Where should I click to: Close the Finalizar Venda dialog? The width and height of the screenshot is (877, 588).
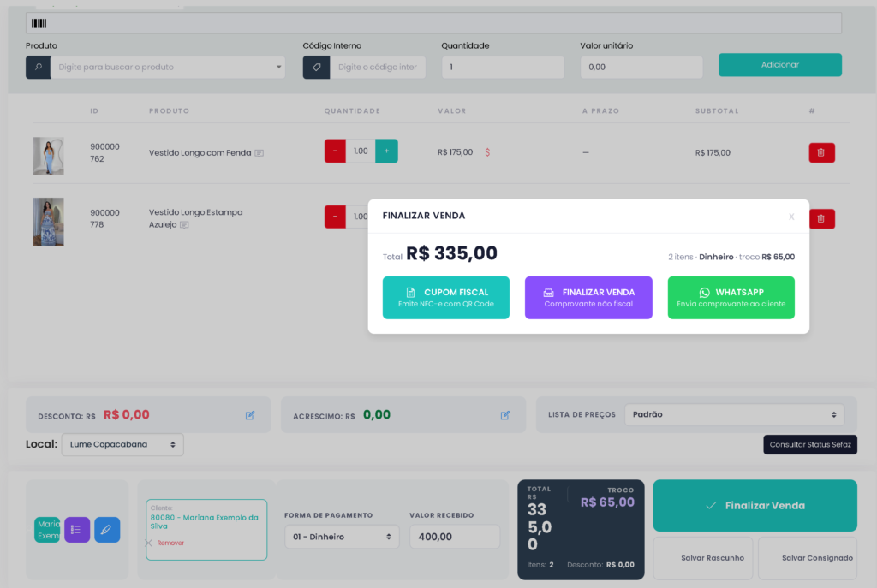coord(791,217)
